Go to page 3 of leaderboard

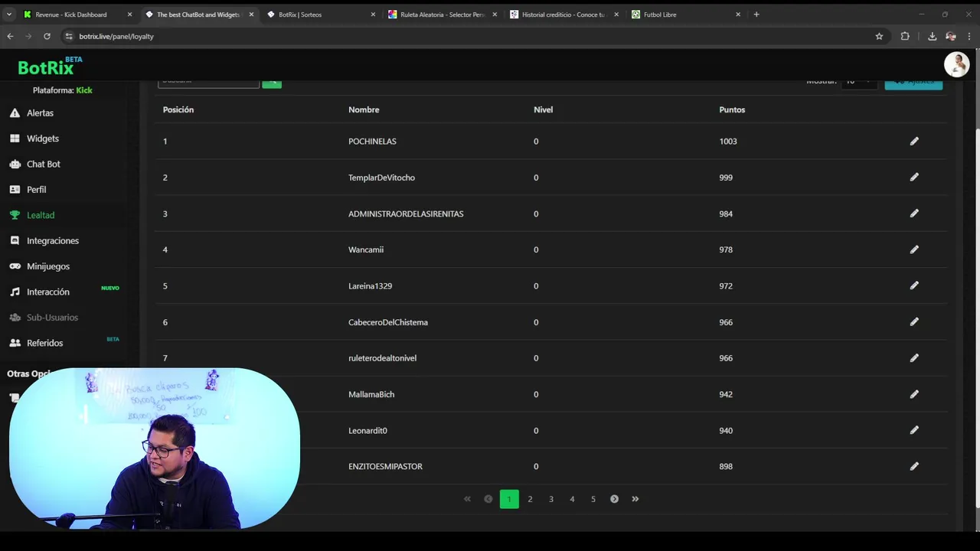pos(551,499)
